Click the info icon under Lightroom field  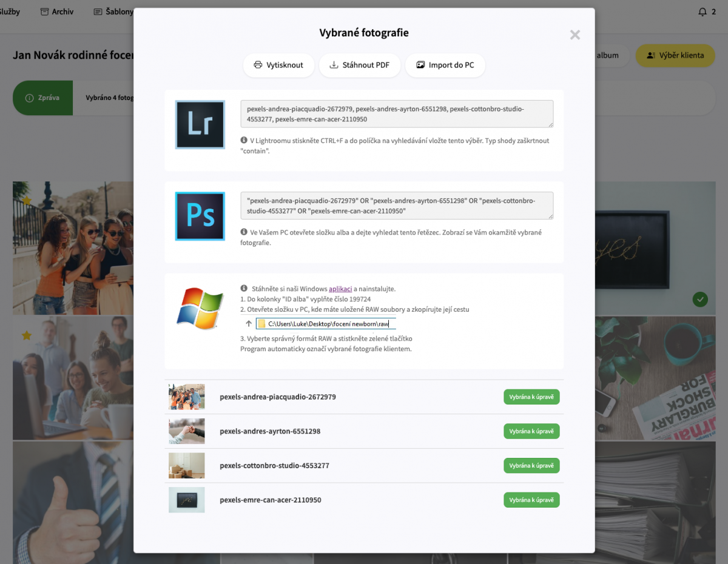[244, 140]
